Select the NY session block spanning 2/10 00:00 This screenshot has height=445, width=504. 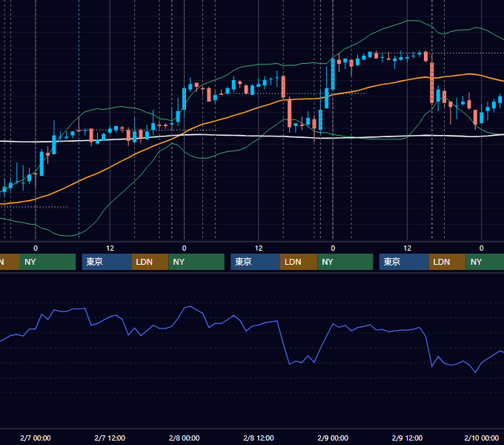pos(485,262)
